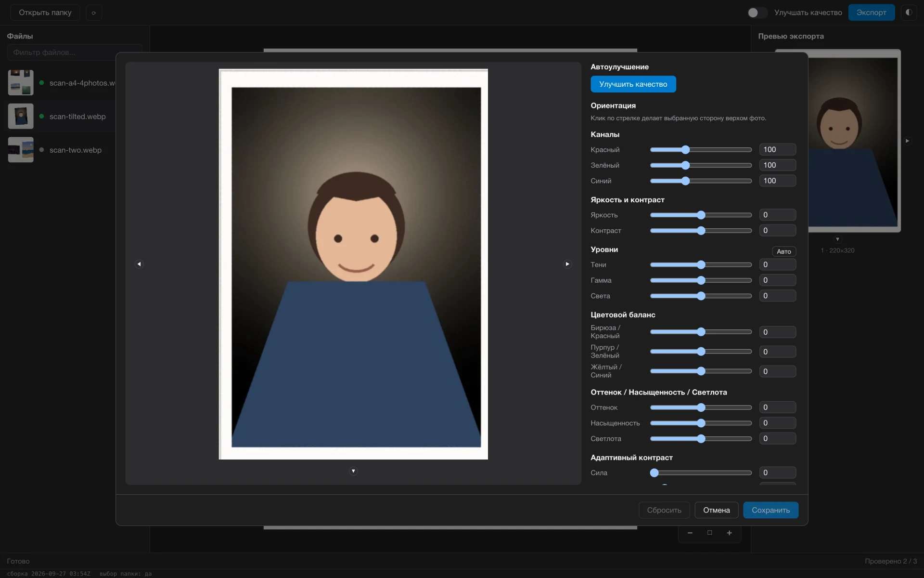Adjust the Гамма slider

click(x=701, y=280)
